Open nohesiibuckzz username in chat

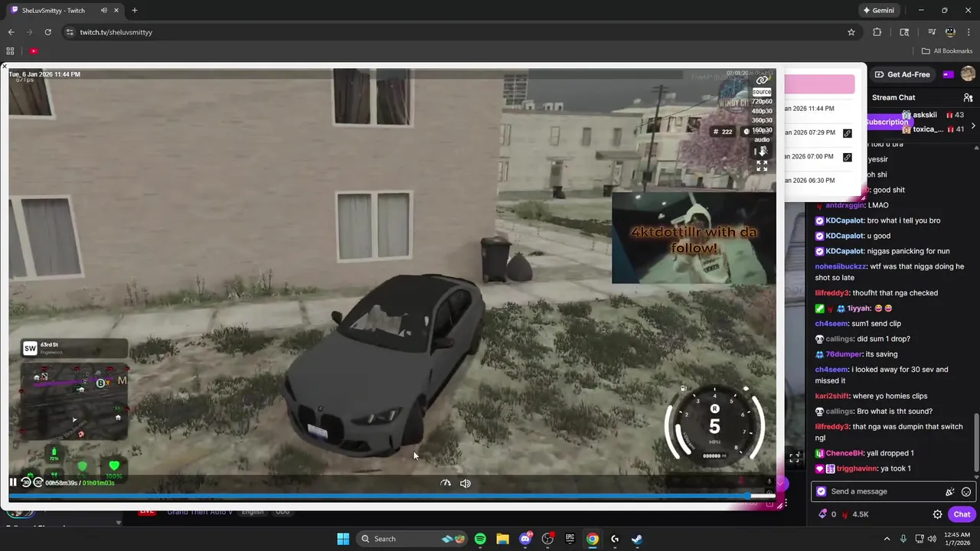point(841,266)
